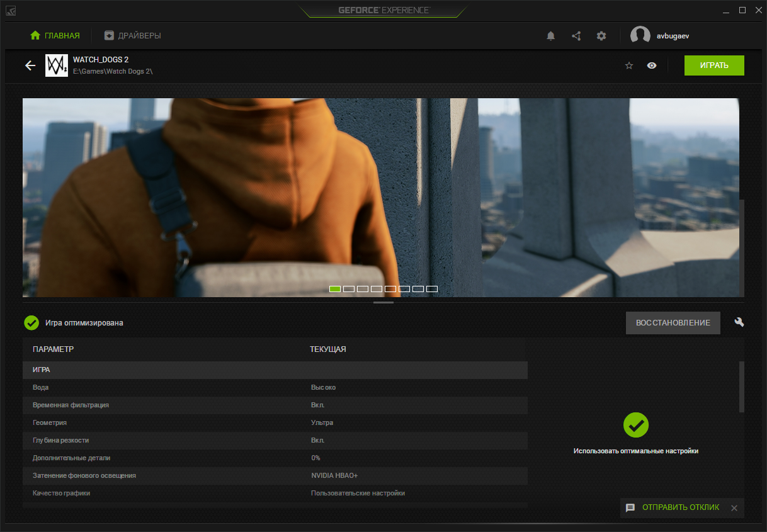
Task: Select the Геометрия setting row
Action: tap(275, 422)
